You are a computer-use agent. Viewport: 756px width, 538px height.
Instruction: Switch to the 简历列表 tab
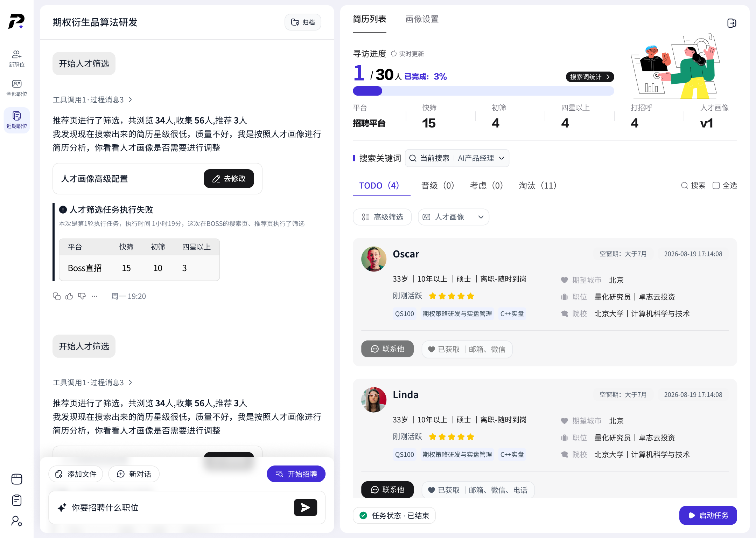click(x=369, y=19)
